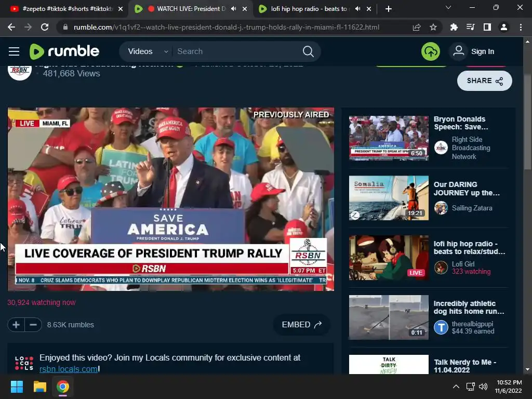Go back with the browser back arrow
532x399 pixels.
point(11,27)
